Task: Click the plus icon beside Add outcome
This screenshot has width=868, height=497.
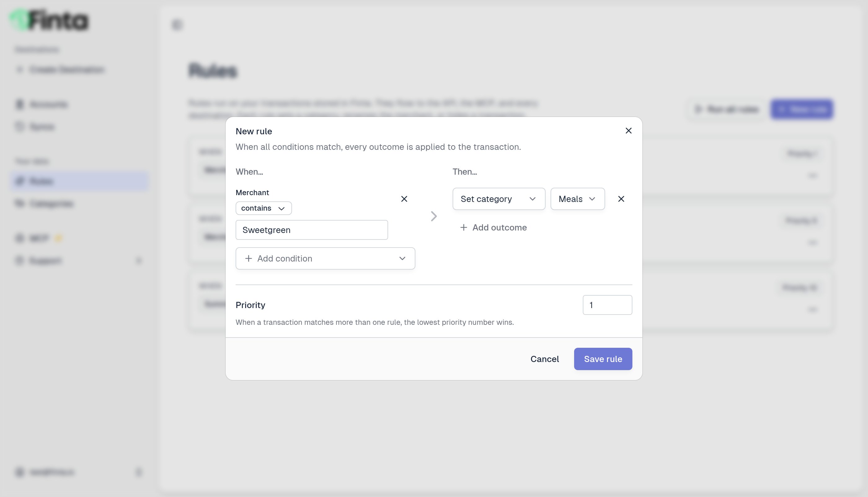Action: tap(463, 227)
